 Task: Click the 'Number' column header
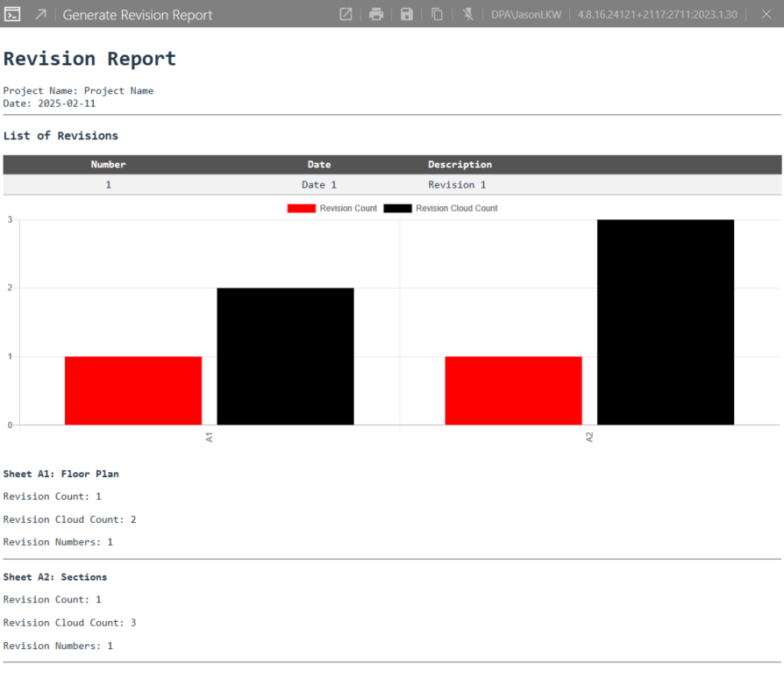[108, 165]
